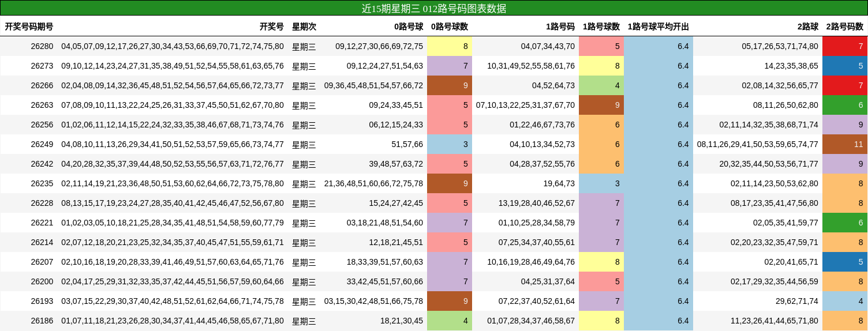
Task: Click 2路球 cell 29,62,71,74
Action: click(x=797, y=301)
